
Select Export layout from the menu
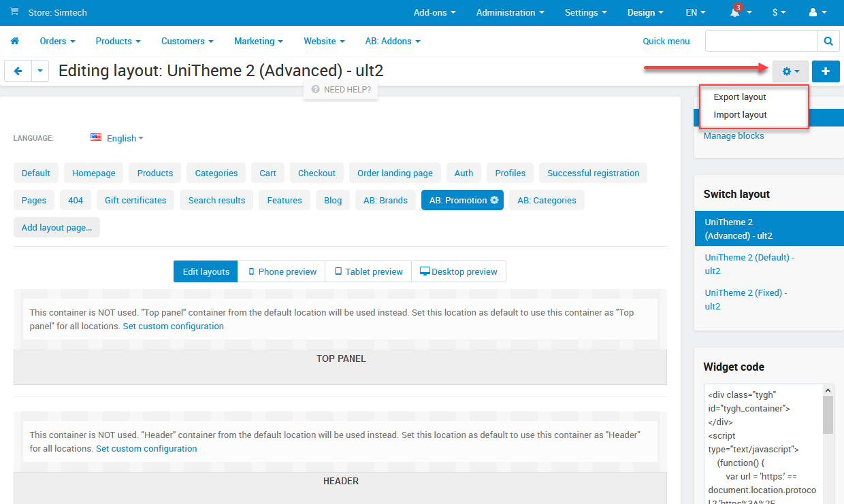740,97
